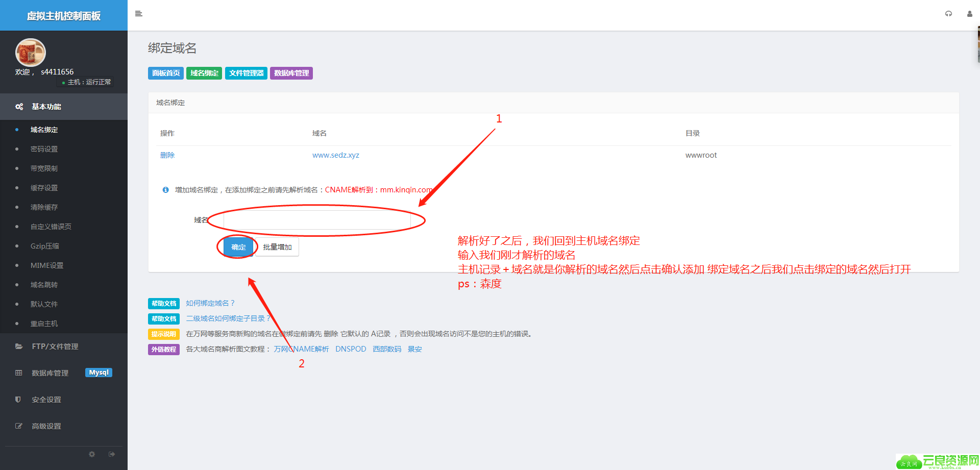Click the 域名绑定 green button
This screenshot has height=470, width=980.
point(204,73)
